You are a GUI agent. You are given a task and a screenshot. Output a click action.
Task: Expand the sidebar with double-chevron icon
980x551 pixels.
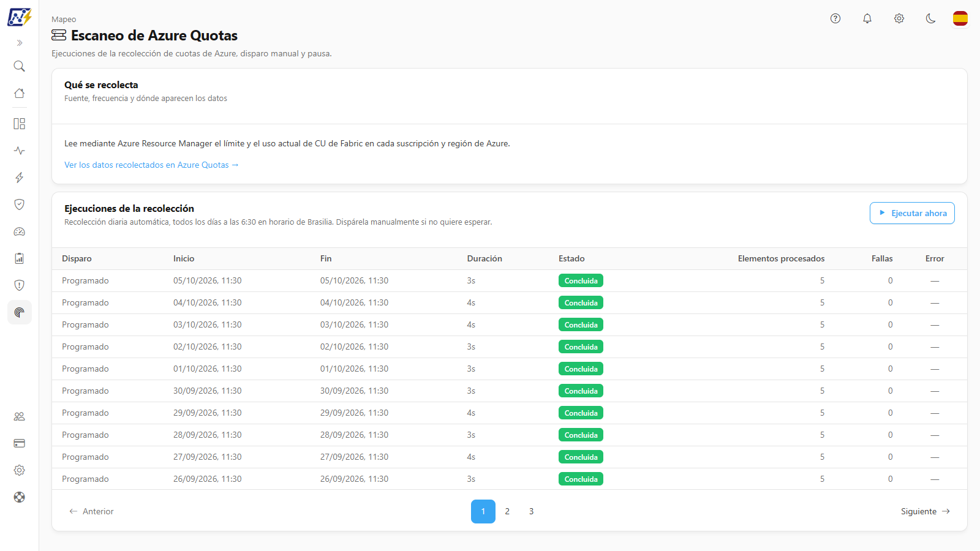click(20, 43)
